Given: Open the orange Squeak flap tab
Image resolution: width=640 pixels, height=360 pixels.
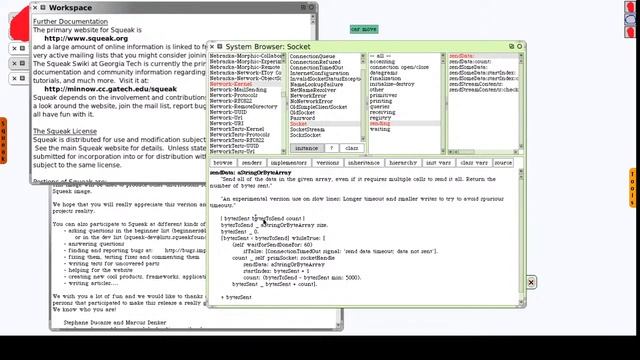Looking at the screenshot, I should point(3,141).
